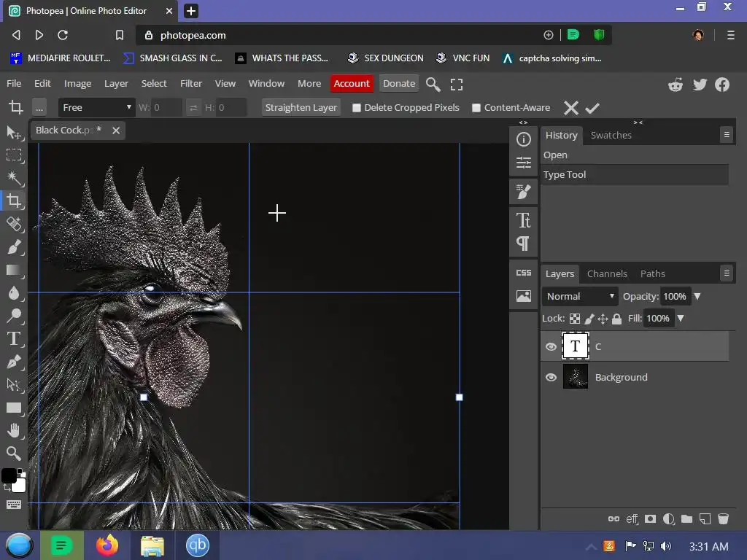
Task: Click the Straighten Layer button
Action: (301, 107)
